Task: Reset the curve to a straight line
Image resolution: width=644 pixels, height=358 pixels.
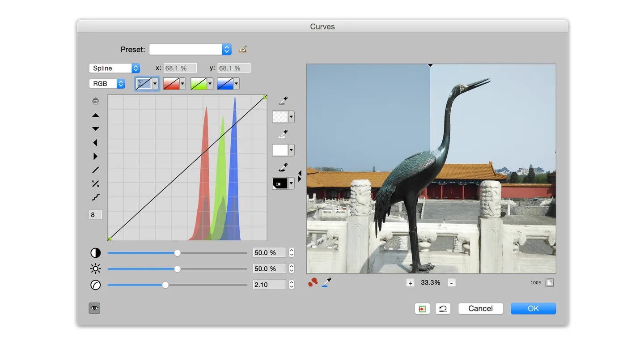Action: pos(95,170)
